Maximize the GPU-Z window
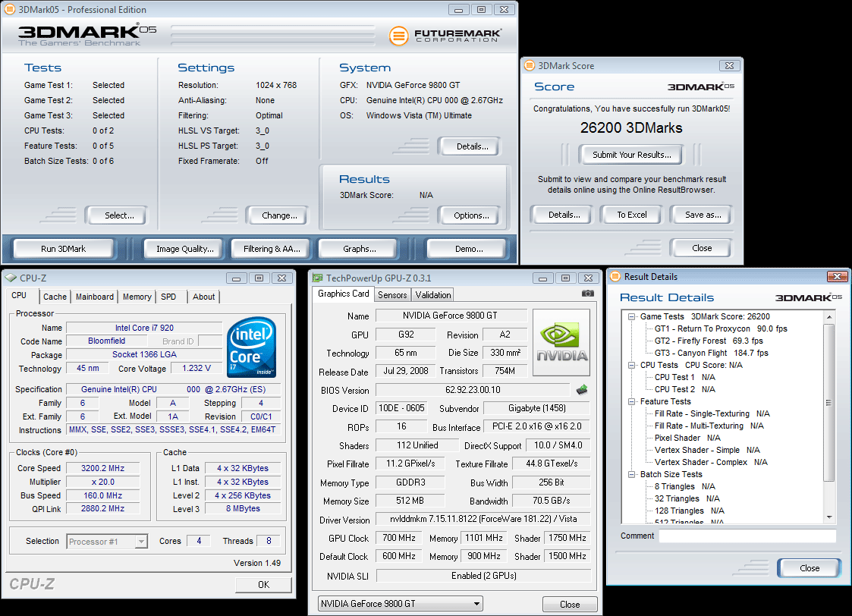Image resolution: width=852 pixels, height=616 pixels. [566, 278]
